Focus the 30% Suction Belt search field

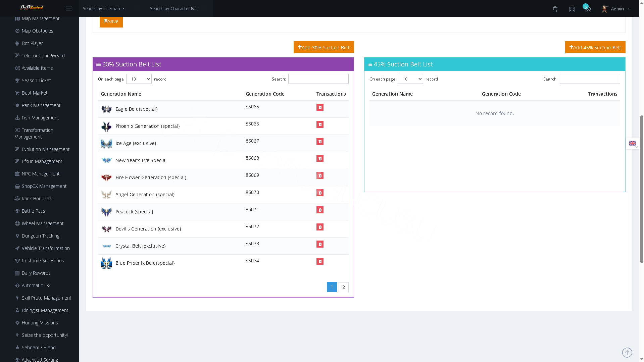click(x=318, y=79)
